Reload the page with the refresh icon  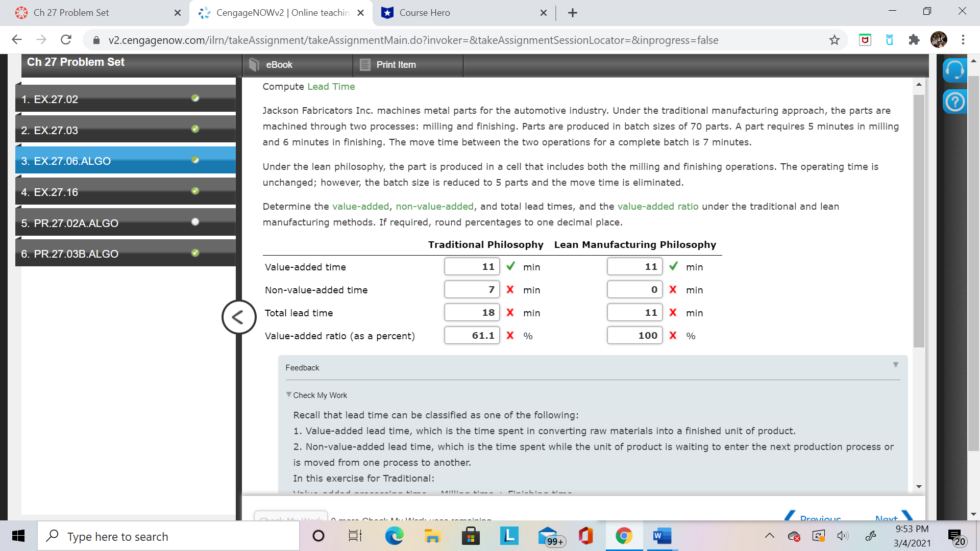point(66,40)
